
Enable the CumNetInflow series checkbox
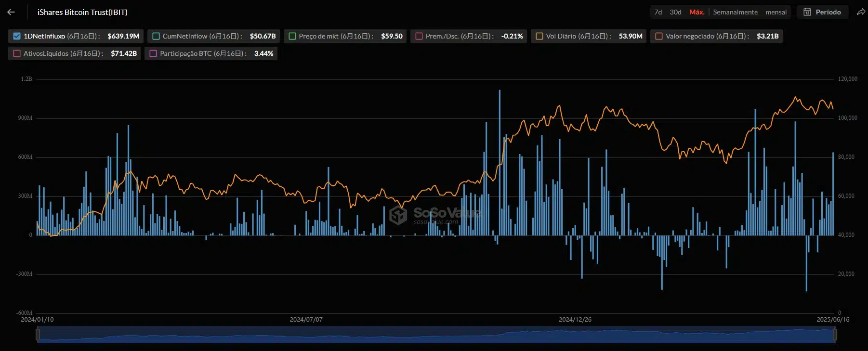(x=156, y=36)
